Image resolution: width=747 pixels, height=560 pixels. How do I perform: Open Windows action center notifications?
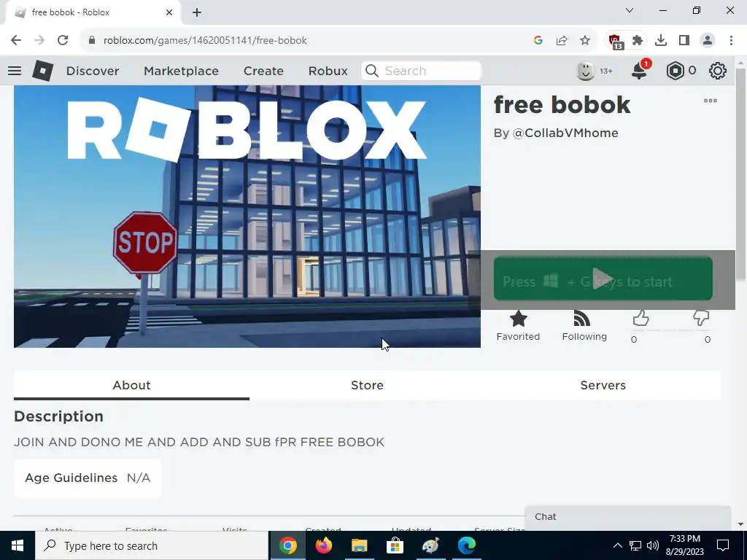tap(723, 545)
